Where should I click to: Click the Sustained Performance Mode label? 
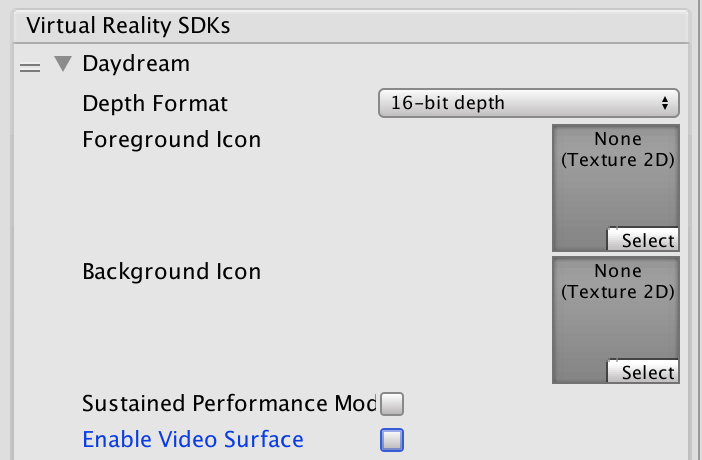tap(228, 404)
